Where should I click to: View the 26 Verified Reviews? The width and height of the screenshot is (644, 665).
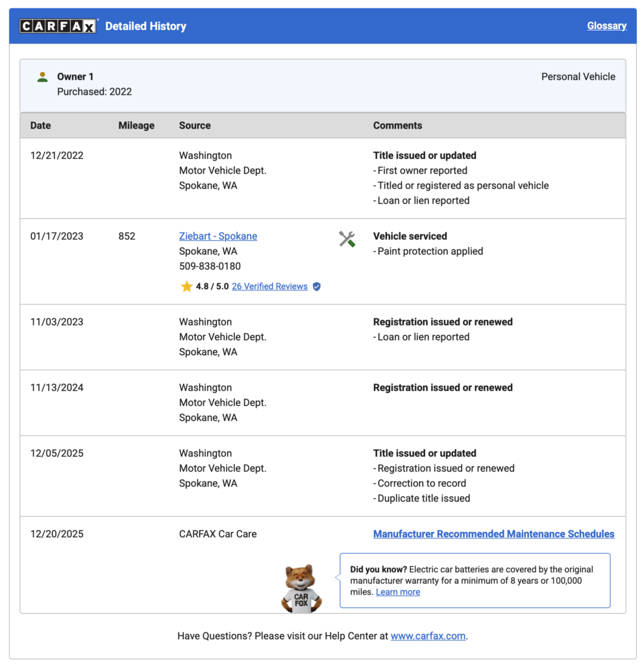click(x=269, y=286)
